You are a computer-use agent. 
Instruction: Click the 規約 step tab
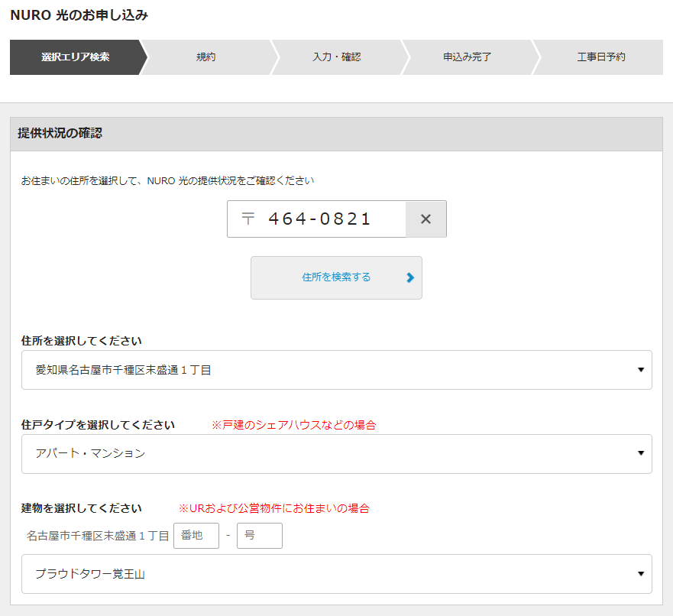pyautogui.click(x=206, y=57)
